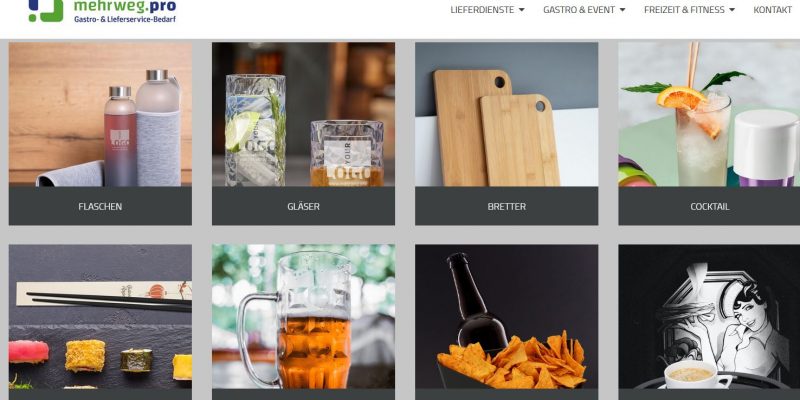Click the Flaschen category label
This screenshot has width=800, height=400.
100,206
